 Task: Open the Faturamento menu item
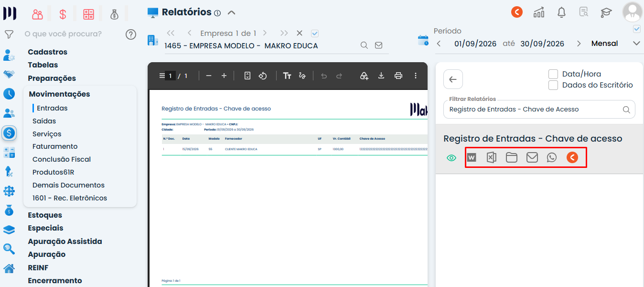point(55,146)
